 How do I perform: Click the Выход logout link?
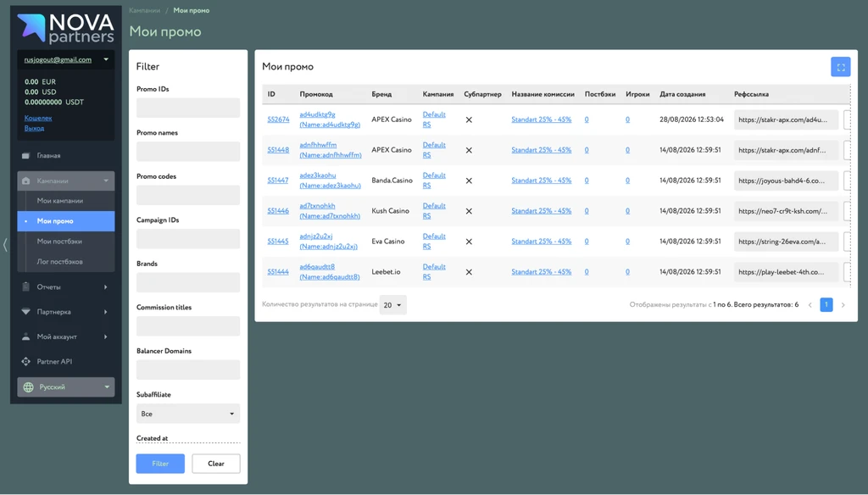(x=34, y=128)
